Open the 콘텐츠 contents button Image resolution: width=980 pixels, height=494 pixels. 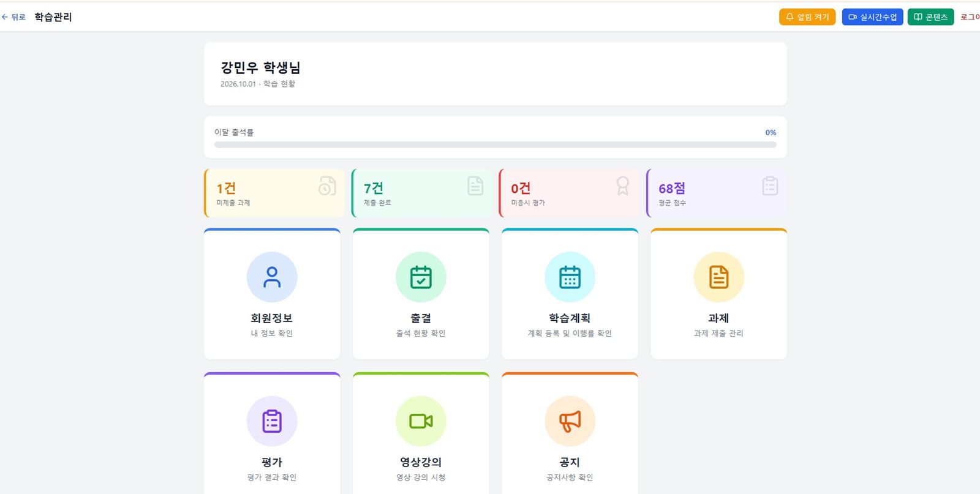(930, 17)
